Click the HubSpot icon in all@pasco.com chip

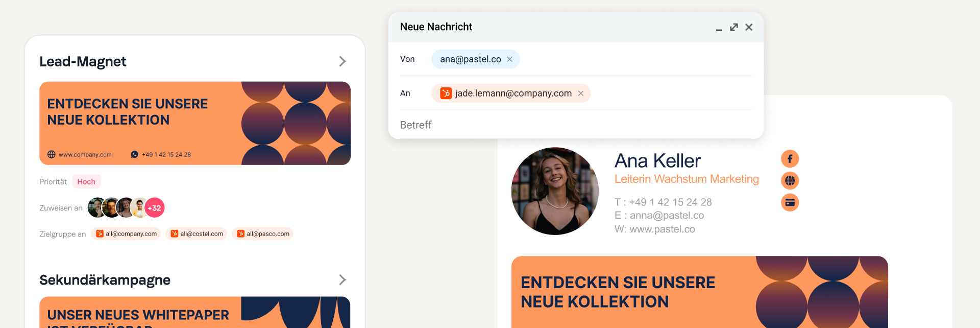point(240,233)
